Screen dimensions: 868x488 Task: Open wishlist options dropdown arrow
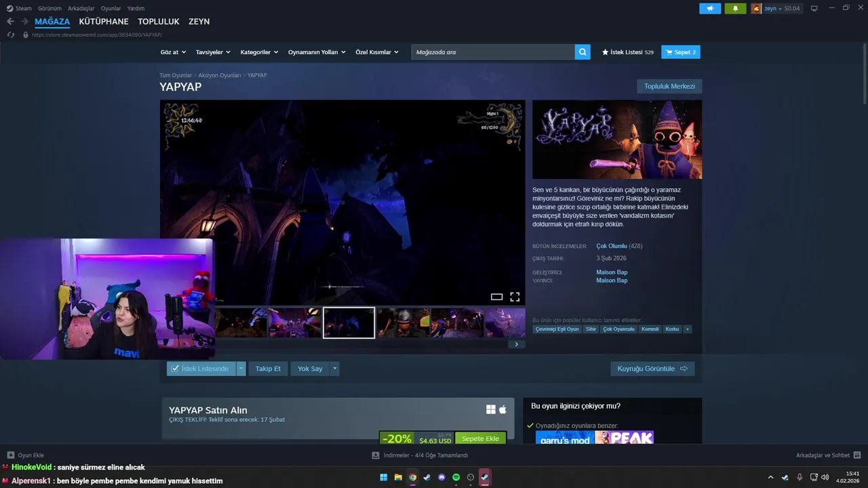[241, 369]
